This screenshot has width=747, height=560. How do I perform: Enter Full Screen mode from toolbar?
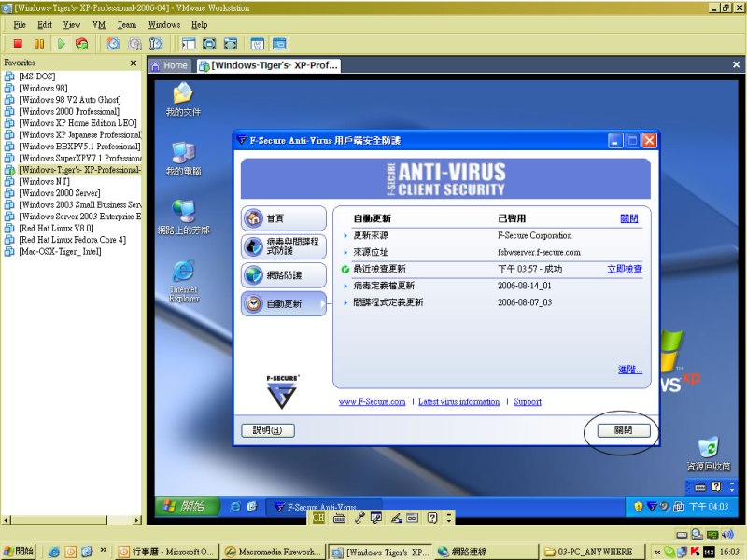pyautogui.click(x=209, y=43)
